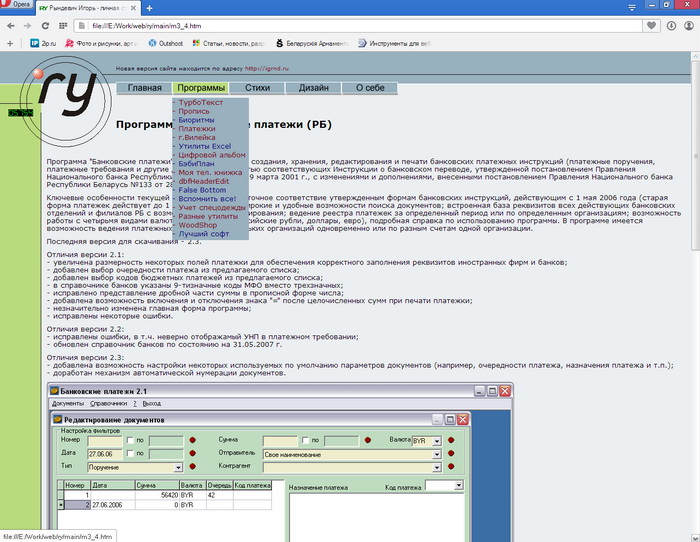Go to the Главная navigation tab
The image size is (700, 542).
click(145, 88)
